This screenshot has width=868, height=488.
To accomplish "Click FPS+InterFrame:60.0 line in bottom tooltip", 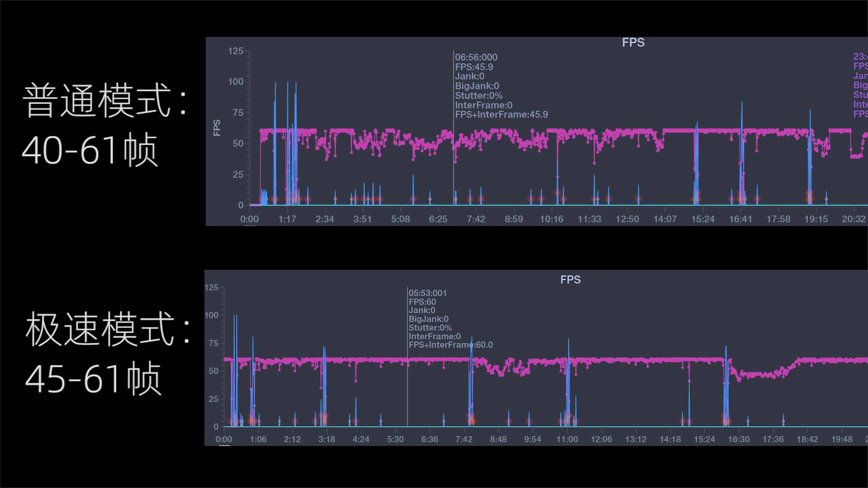I will (450, 345).
